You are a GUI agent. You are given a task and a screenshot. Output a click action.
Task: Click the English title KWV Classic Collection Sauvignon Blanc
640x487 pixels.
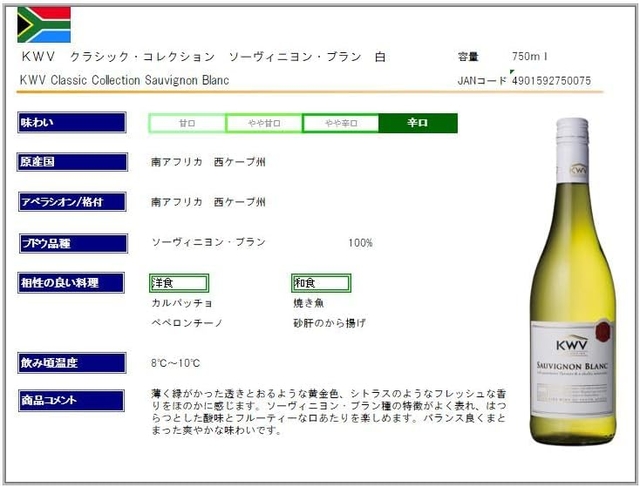click(124, 80)
